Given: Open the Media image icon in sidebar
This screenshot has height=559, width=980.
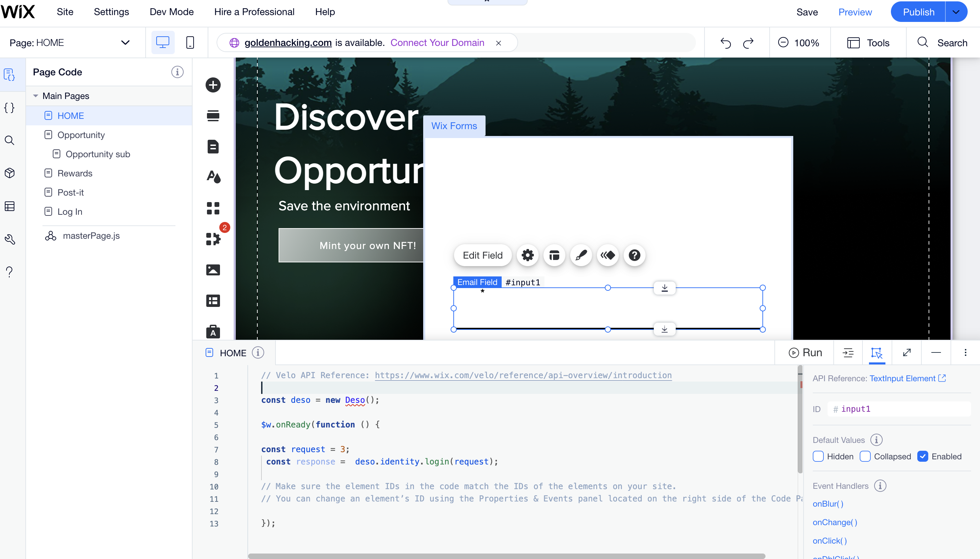Looking at the screenshot, I should pyautogui.click(x=213, y=270).
